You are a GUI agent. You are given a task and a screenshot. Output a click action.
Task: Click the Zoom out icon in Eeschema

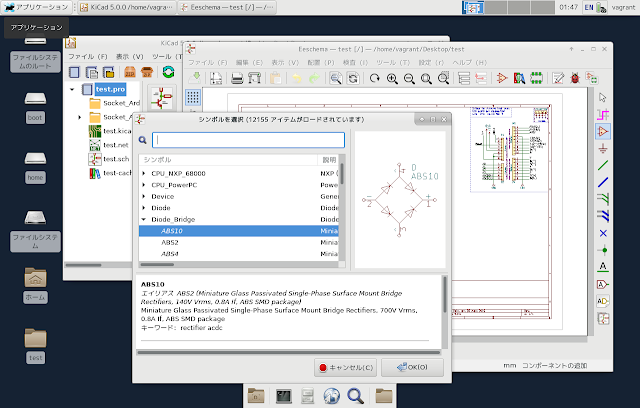409,78
